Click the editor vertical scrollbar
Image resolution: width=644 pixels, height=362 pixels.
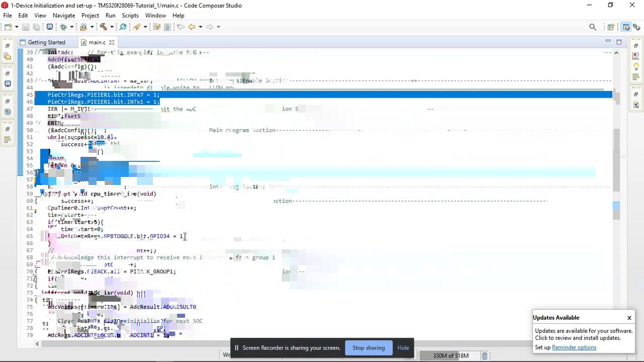[616, 160]
